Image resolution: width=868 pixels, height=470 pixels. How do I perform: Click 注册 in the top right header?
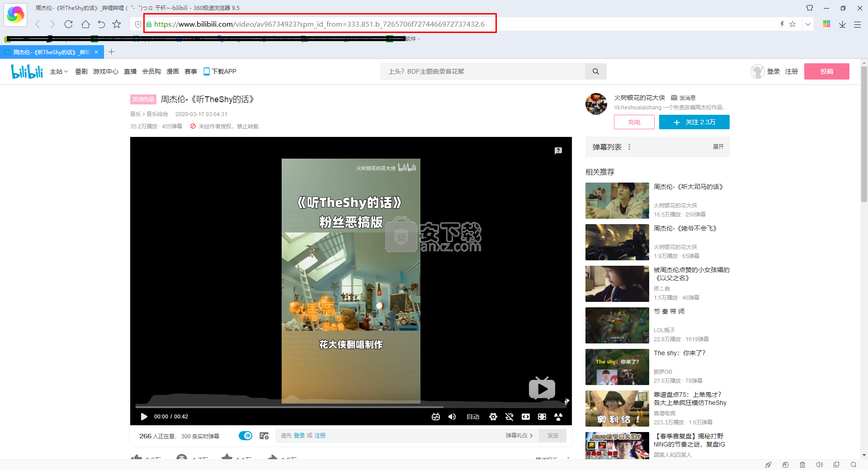(792, 71)
